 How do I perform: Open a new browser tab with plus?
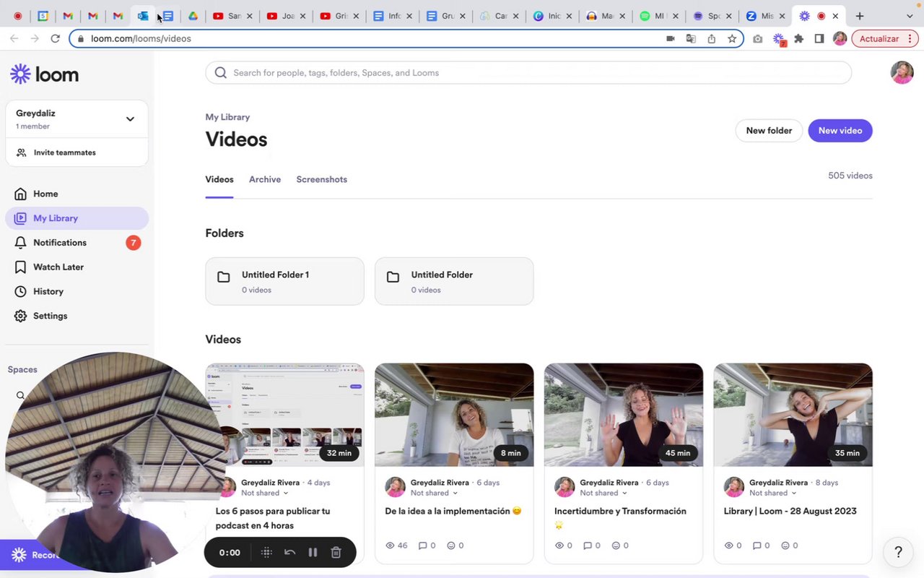859,16
